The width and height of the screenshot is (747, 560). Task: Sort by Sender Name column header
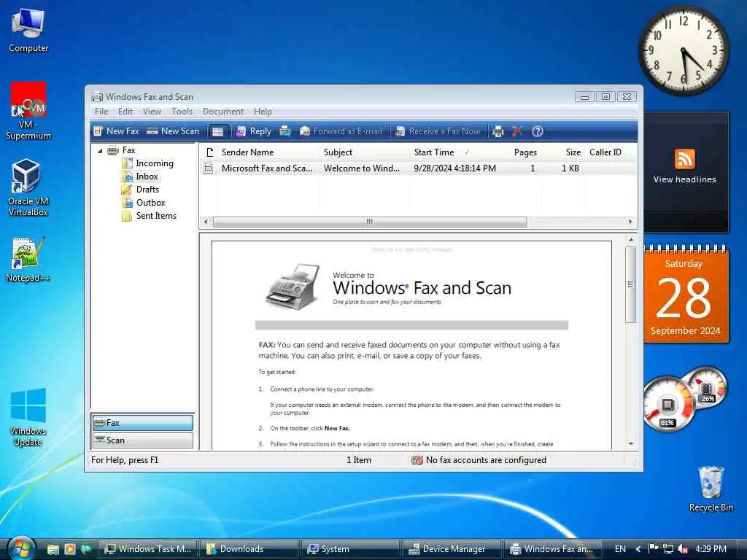tap(268, 152)
